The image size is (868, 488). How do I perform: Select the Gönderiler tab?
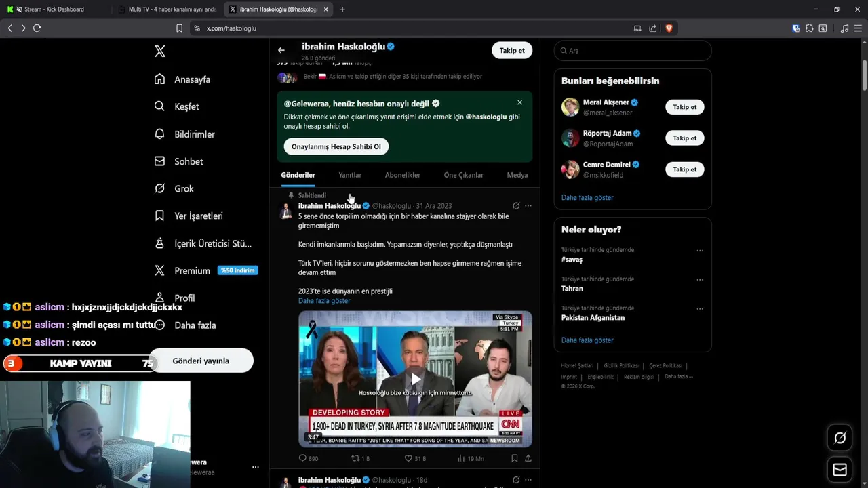[x=298, y=175]
